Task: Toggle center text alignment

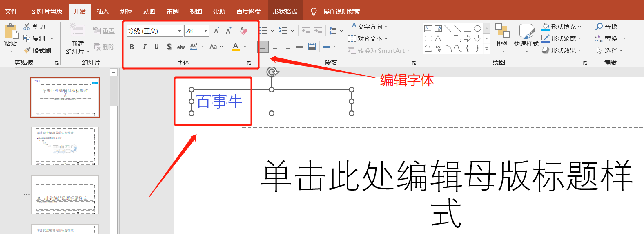Action: click(275, 47)
